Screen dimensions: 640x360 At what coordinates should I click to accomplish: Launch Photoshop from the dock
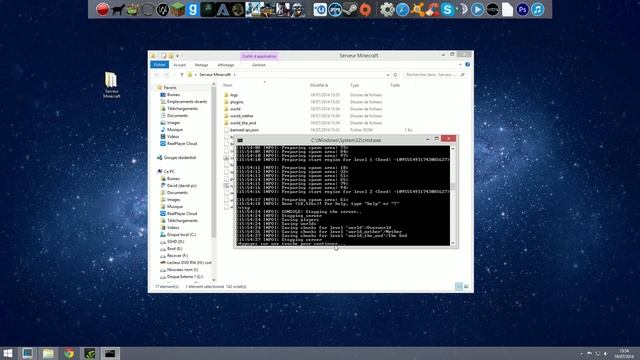(522, 9)
